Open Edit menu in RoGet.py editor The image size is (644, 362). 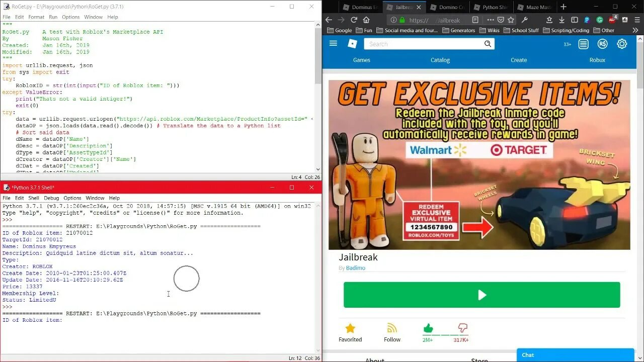coord(19,17)
